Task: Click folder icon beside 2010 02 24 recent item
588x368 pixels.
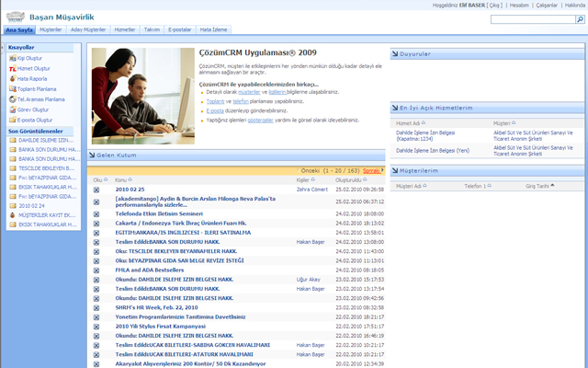Action: tap(13, 206)
